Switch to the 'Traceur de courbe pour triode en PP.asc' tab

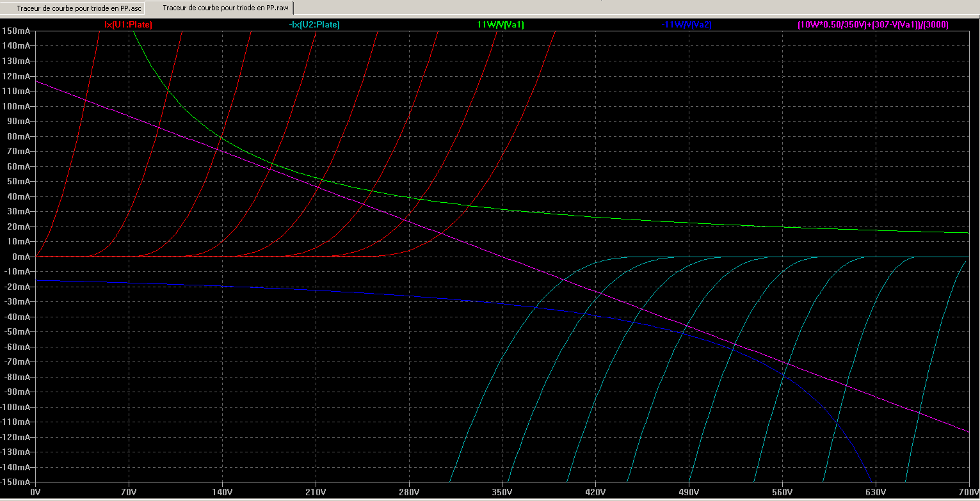(x=79, y=8)
